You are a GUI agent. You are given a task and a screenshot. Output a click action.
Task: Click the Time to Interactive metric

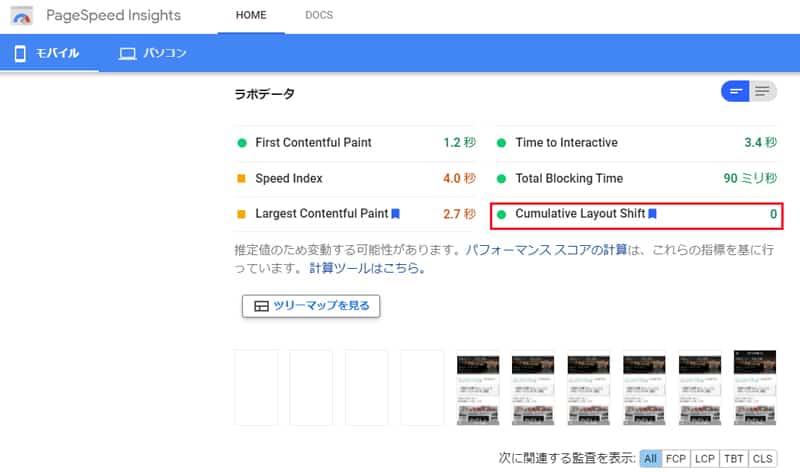[636, 143]
